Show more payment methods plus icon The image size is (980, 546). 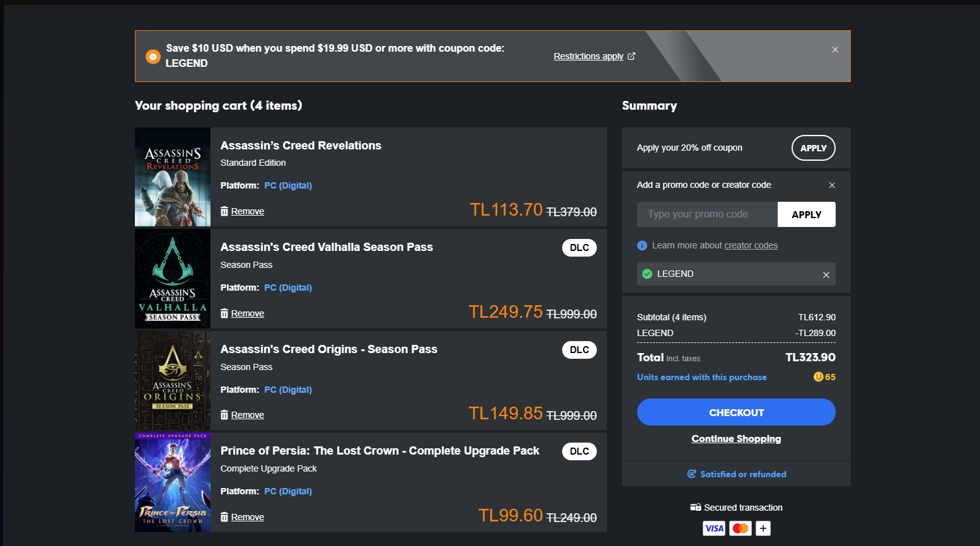tap(763, 528)
